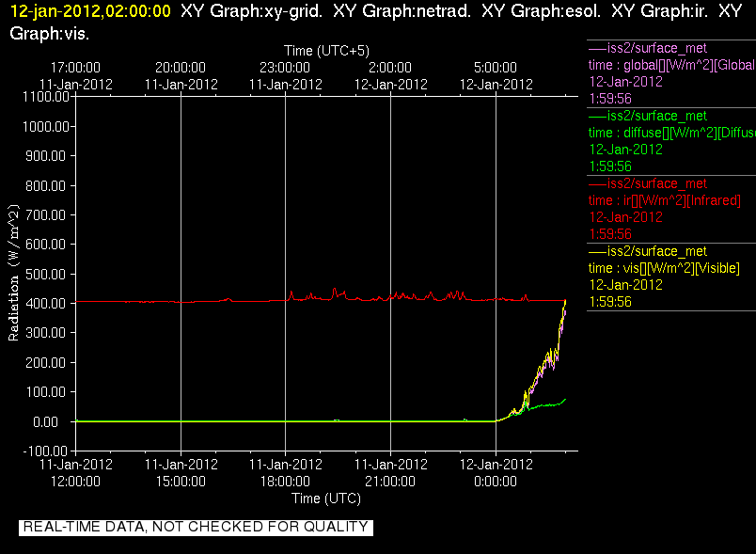Click the REAL-TIME DATA disclaimer label

(196, 527)
